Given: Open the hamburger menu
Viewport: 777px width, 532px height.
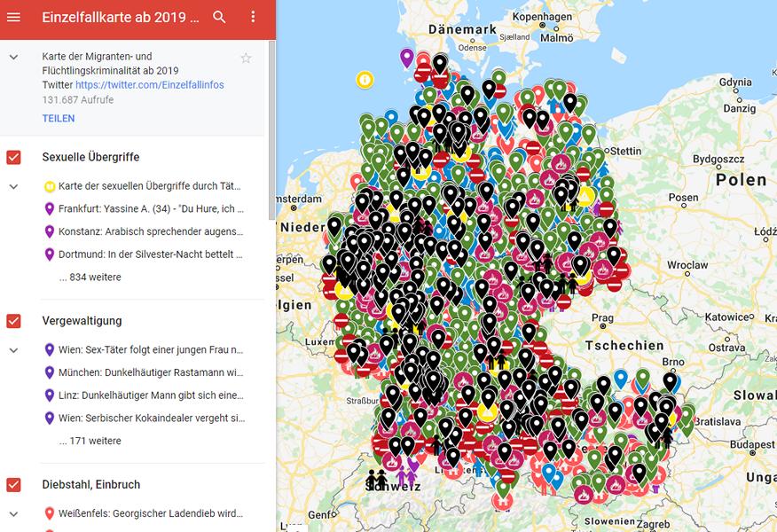Looking at the screenshot, I should pos(14,18).
